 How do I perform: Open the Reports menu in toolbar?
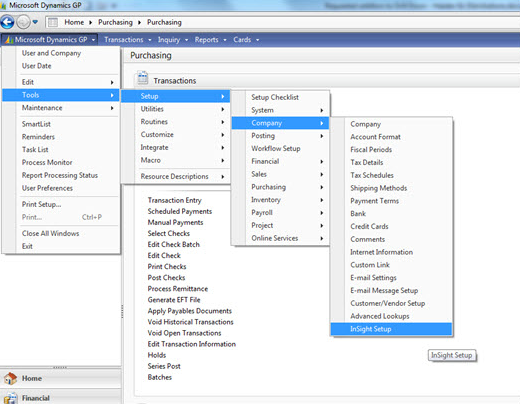[x=211, y=40]
